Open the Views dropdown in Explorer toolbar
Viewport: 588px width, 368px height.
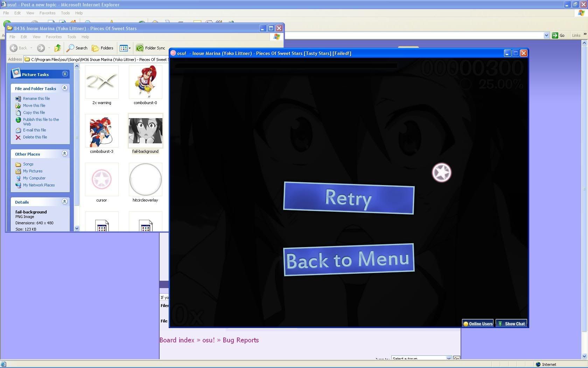tap(125, 48)
